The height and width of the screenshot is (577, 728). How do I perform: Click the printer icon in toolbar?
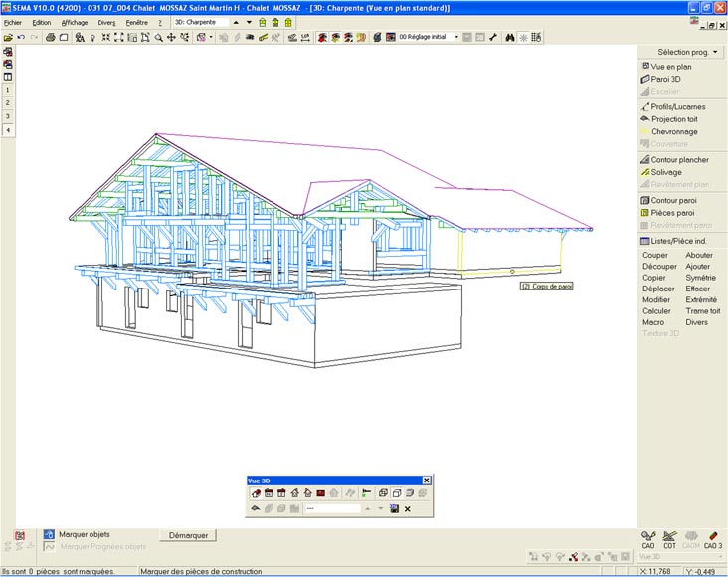coord(50,37)
